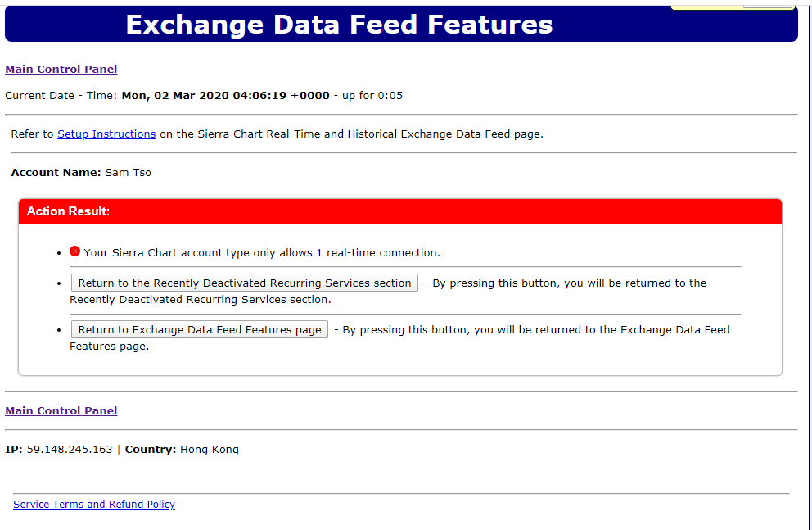Viewport: 812px width, 530px height.
Task: Open Service Terms and Refund Policy link
Action: (94, 505)
